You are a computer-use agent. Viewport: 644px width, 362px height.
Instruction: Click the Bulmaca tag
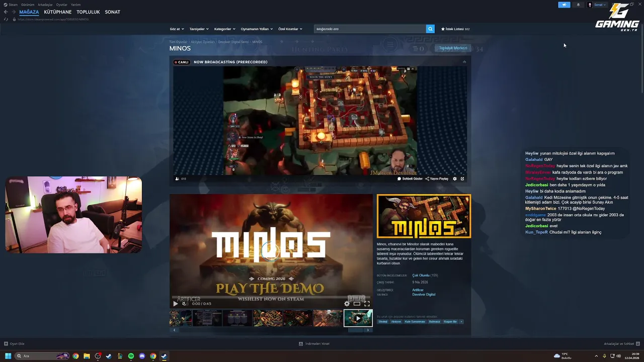[x=434, y=321]
